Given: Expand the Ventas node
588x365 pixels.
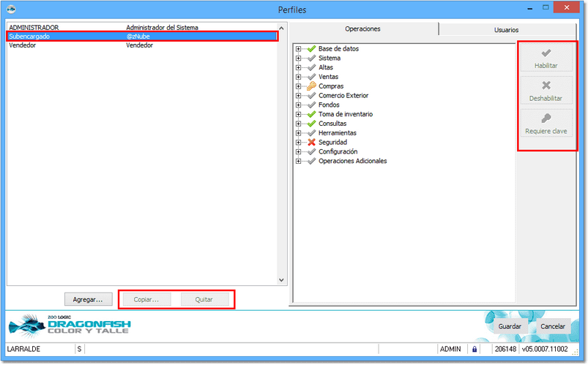Looking at the screenshot, I should pos(298,77).
